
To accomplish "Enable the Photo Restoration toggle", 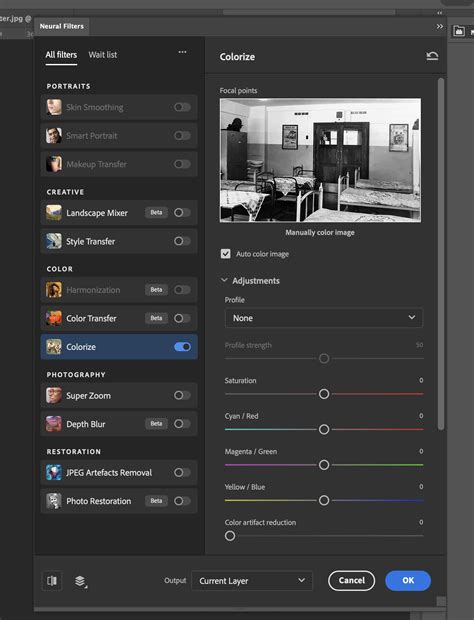I will pyautogui.click(x=182, y=501).
